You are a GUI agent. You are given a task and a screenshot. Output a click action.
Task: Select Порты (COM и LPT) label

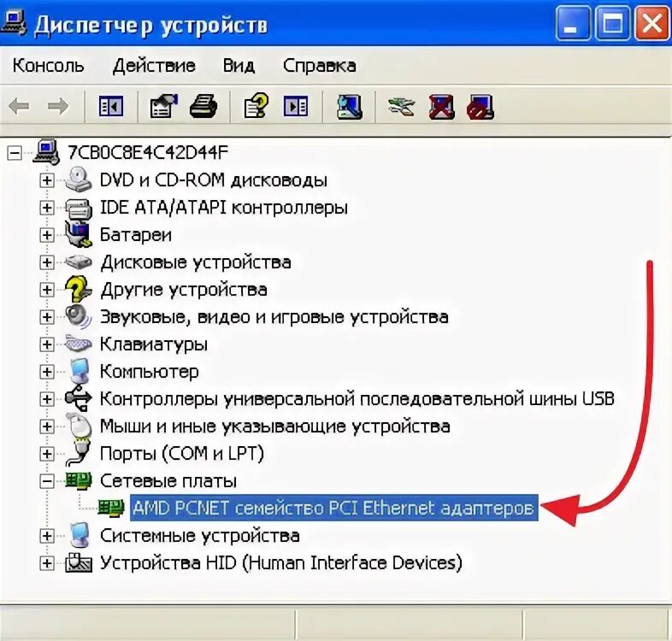pyautogui.click(x=182, y=454)
